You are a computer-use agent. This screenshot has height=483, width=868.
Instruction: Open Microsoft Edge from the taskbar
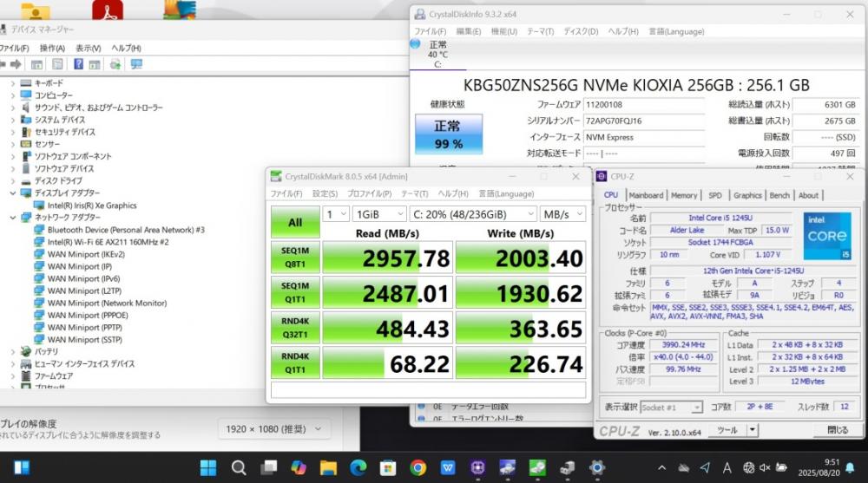(358, 468)
